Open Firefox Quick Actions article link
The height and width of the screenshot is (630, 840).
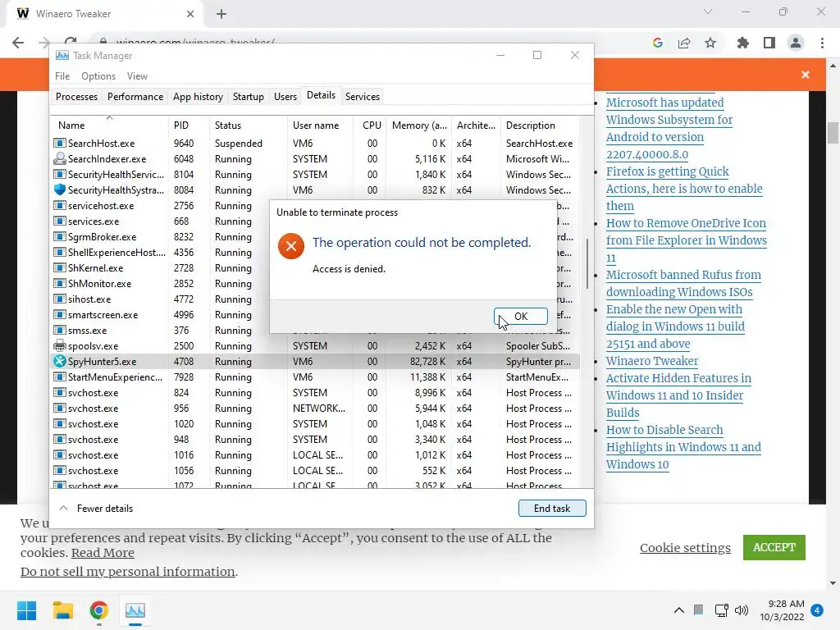click(684, 189)
